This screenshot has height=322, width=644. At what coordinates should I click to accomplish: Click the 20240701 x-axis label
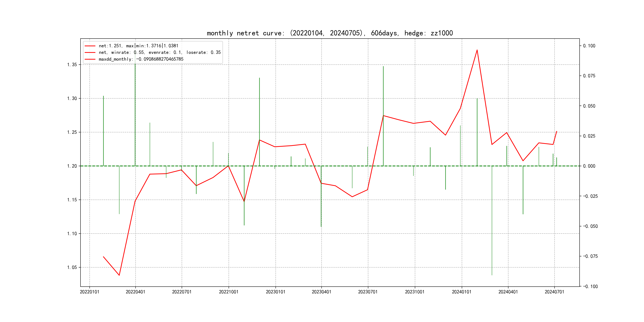(x=554, y=292)
